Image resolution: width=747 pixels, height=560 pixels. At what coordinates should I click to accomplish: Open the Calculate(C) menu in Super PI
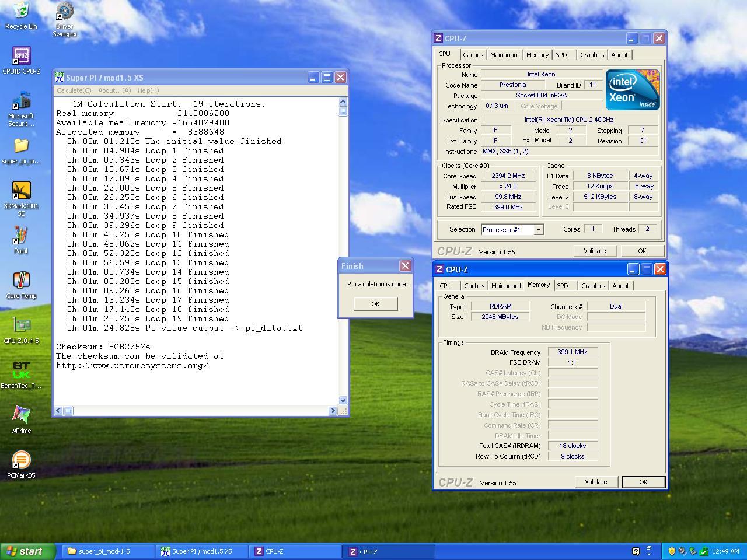tap(74, 90)
